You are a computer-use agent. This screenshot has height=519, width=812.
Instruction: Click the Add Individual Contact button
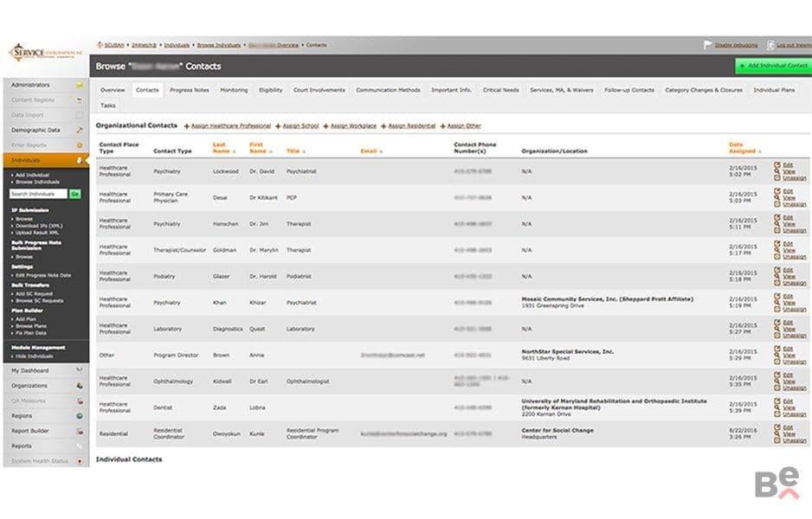pyautogui.click(x=774, y=67)
